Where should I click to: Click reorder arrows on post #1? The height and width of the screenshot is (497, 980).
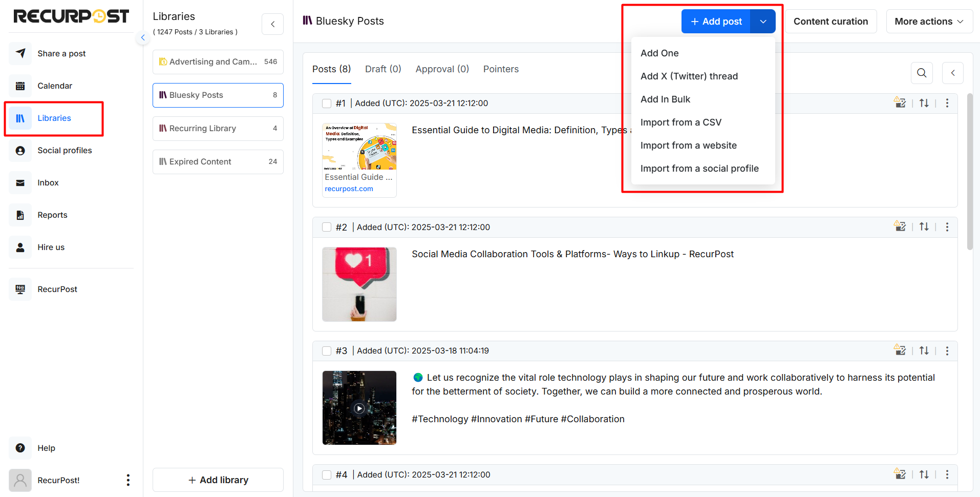click(x=924, y=103)
